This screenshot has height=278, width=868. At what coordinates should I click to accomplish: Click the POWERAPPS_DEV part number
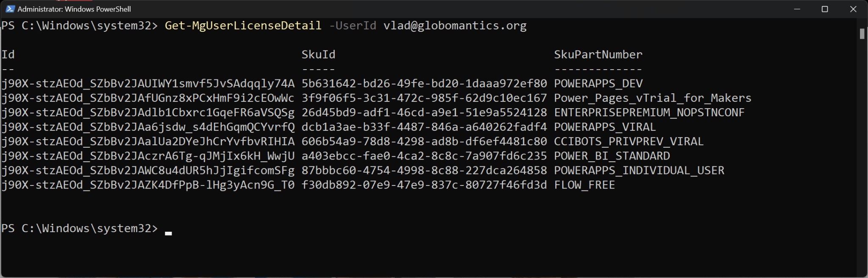tap(598, 84)
